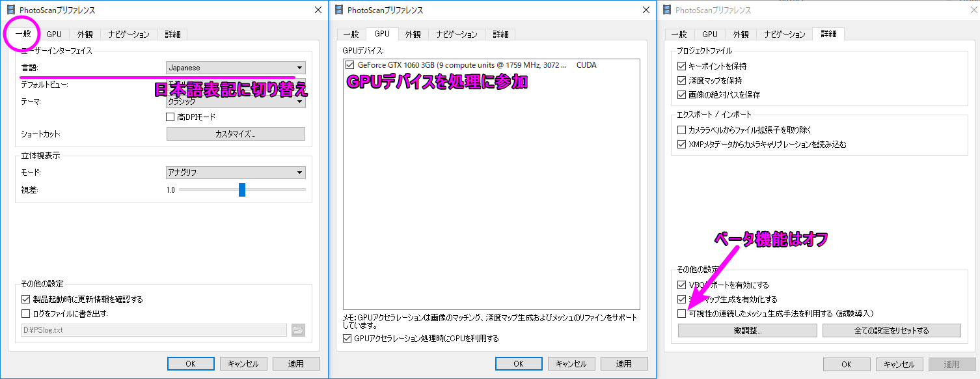Click the CUDA label in the GPU list

point(586,65)
